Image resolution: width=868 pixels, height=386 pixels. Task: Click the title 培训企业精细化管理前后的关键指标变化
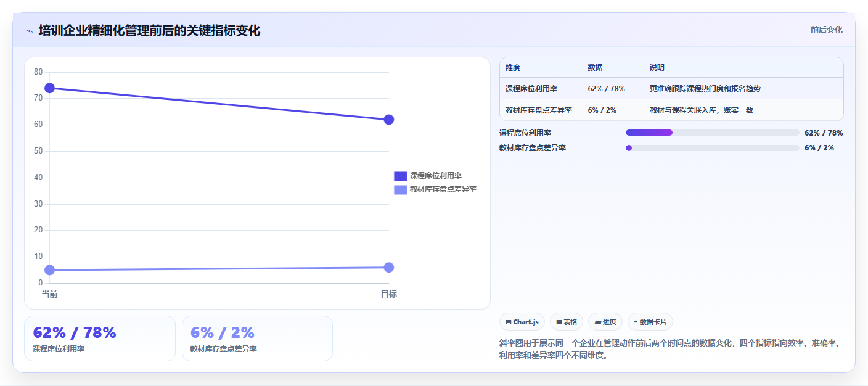149,30
